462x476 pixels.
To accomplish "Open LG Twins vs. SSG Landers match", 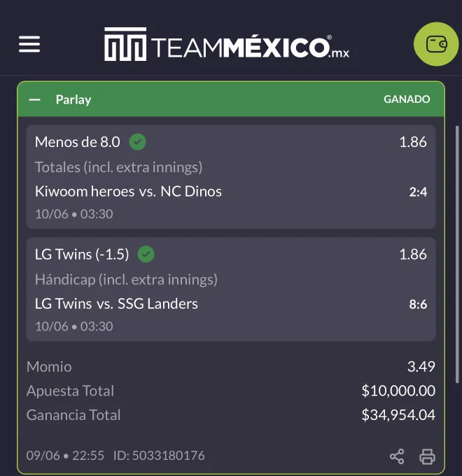I will point(116,304).
